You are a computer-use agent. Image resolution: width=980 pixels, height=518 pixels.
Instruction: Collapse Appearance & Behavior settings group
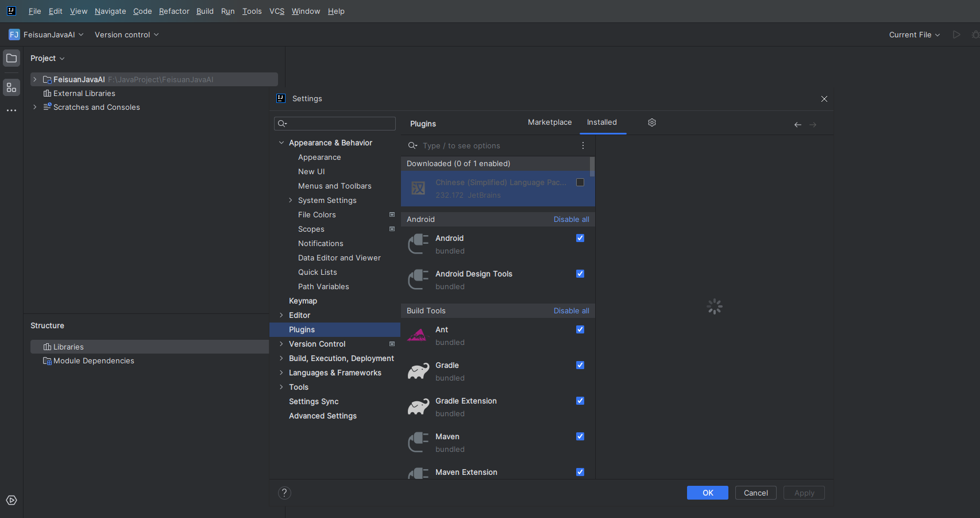(281, 143)
